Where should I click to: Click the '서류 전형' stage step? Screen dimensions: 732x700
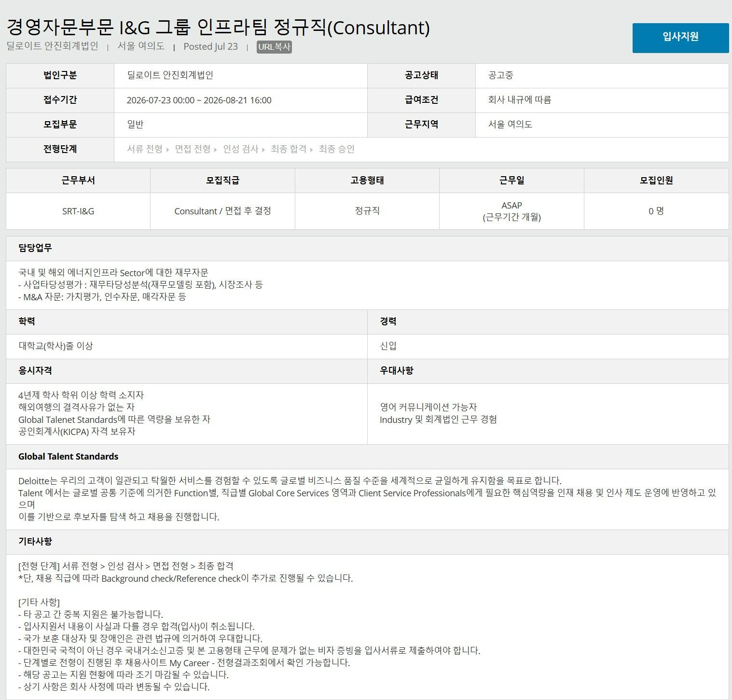pos(145,149)
